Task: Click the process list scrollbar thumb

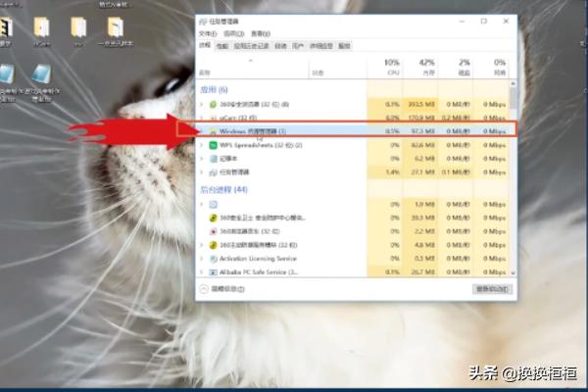Action: click(513, 99)
